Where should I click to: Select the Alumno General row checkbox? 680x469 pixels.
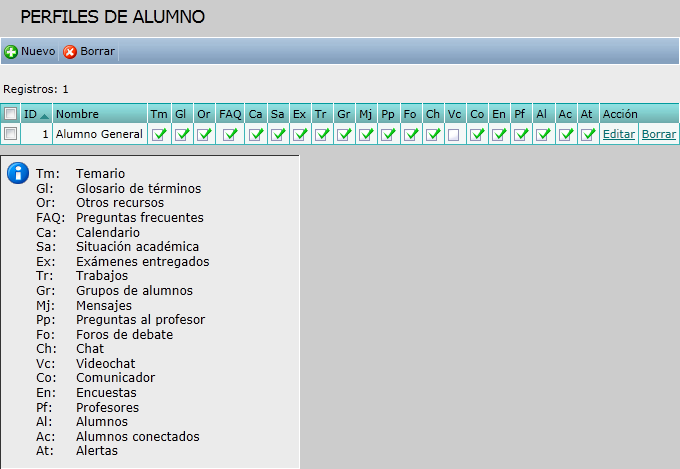tap(10, 134)
